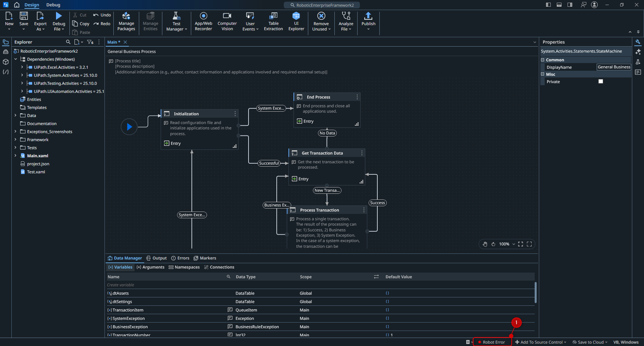Toggle the Private checkbox

click(601, 81)
